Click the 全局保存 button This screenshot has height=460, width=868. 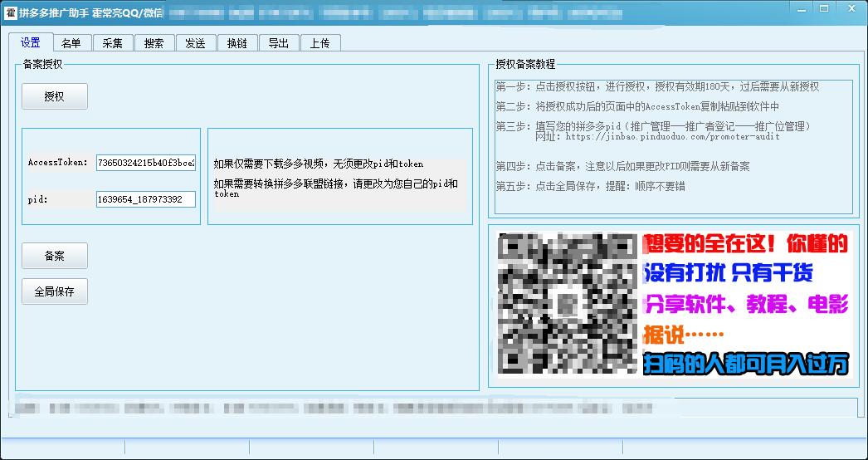(x=55, y=291)
